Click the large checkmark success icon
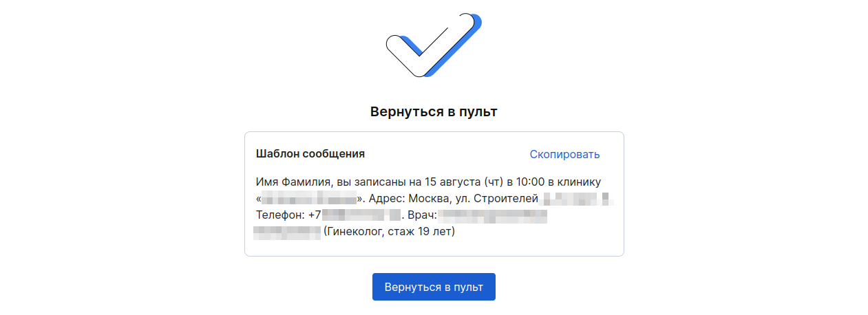 (x=432, y=44)
